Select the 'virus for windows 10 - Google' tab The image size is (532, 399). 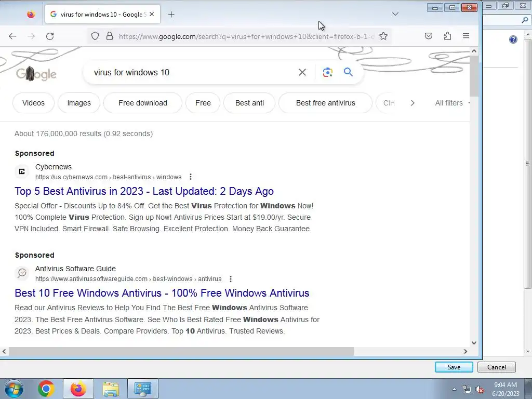pos(102,14)
